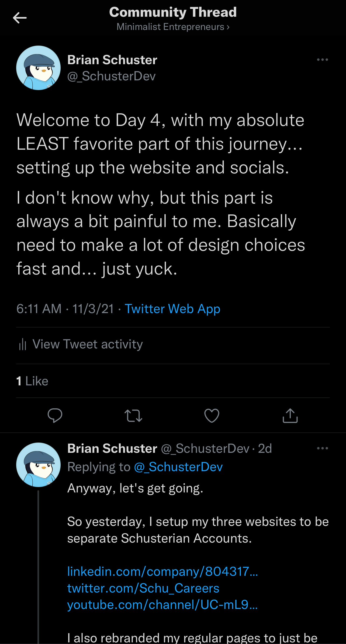Tap the retweet arrows icon
This screenshot has width=346, height=644.
(133, 416)
